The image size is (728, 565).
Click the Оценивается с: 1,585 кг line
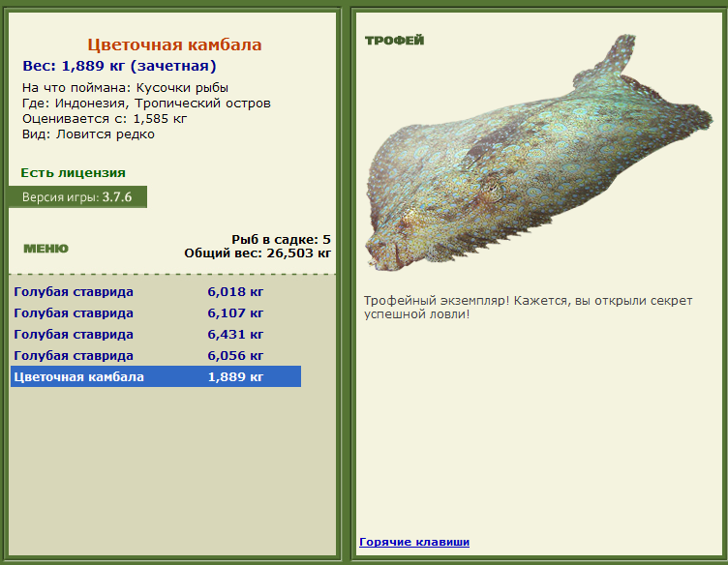point(105,119)
